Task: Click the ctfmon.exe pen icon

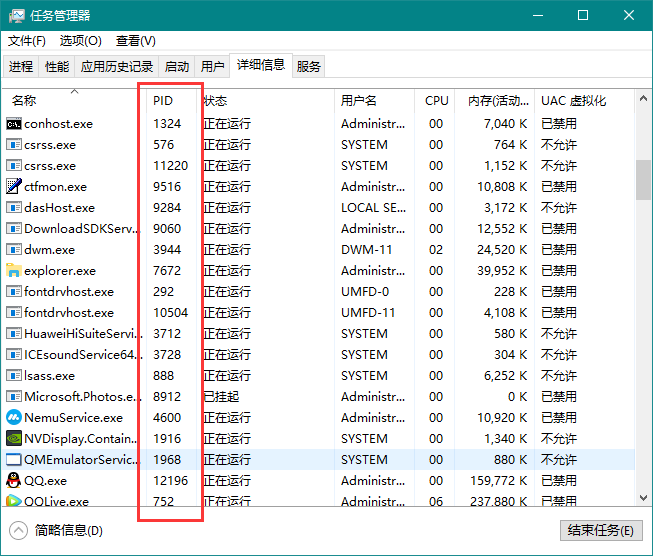Action: pyautogui.click(x=14, y=187)
